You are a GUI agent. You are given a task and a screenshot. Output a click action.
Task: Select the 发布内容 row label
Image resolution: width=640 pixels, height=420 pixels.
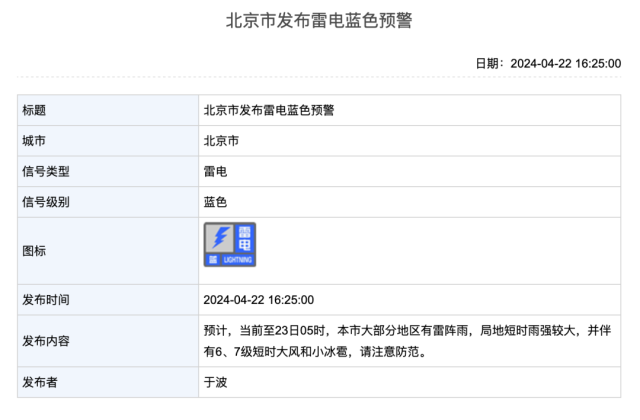[46, 340]
